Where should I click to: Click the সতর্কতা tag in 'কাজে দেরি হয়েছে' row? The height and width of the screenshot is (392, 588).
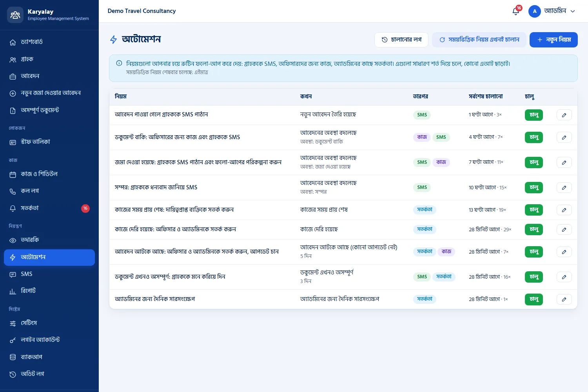(x=425, y=229)
